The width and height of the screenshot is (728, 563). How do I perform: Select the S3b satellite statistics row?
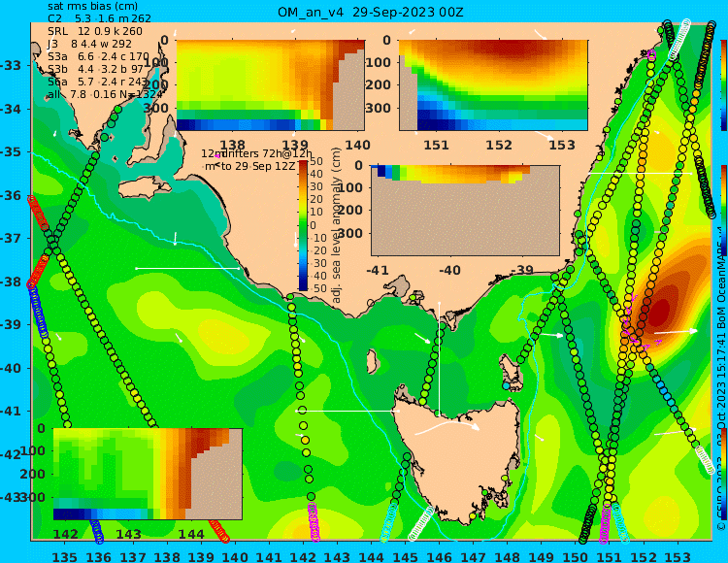tap(96, 69)
